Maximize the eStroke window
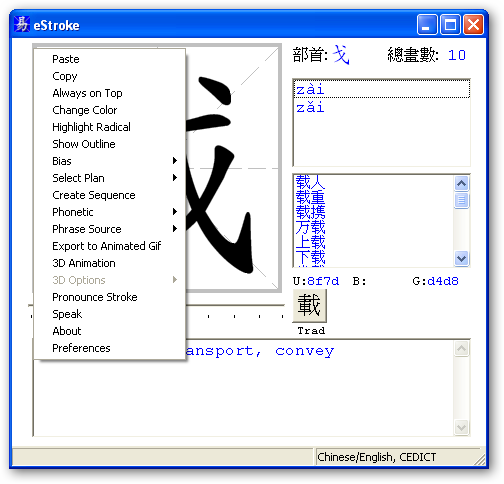 [450, 25]
